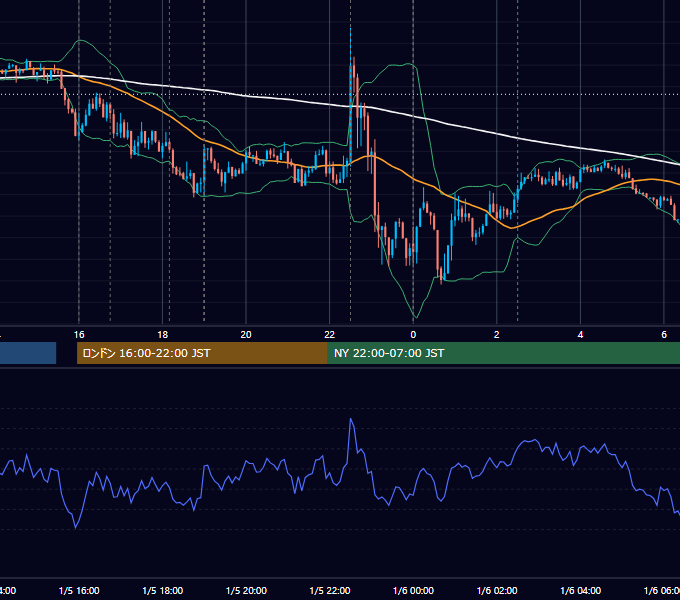
Task: Click the blue session bar left of ロンドン
Action: (28, 353)
